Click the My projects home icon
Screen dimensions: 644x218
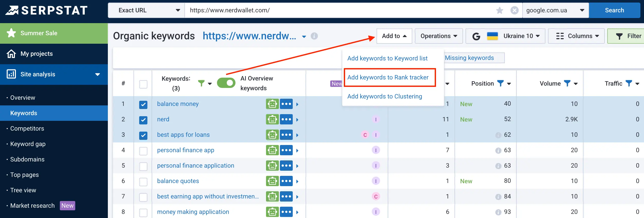tap(11, 54)
